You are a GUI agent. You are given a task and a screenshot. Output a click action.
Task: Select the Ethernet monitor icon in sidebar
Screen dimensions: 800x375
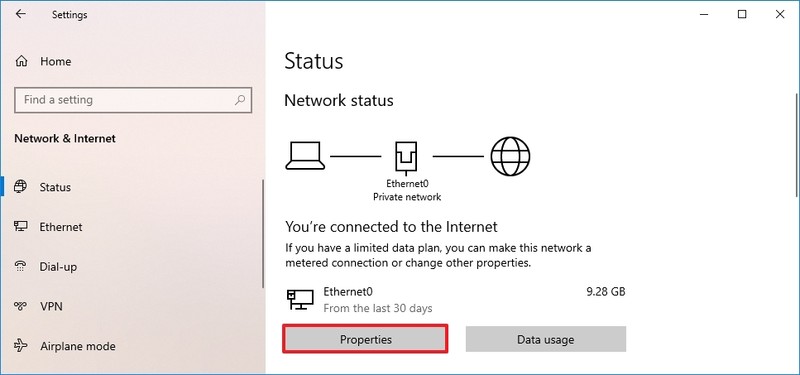click(21, 227)
